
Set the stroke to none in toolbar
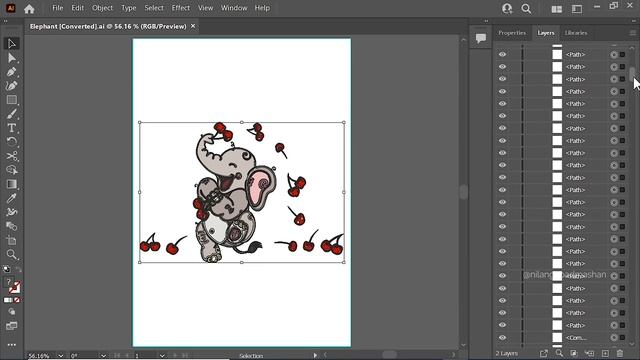click(x=17, y=300)
